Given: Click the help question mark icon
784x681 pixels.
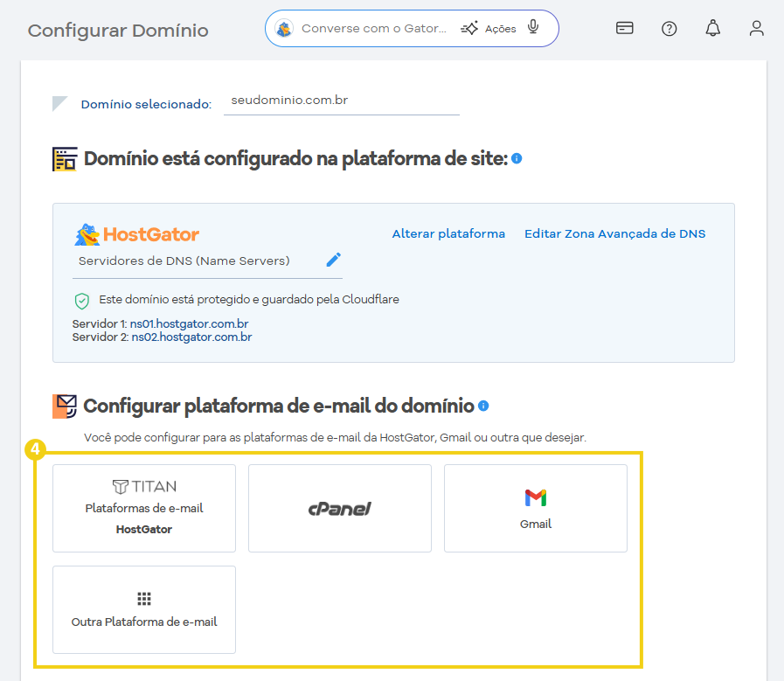Looking at the screenshot, I should pos(669,27).
